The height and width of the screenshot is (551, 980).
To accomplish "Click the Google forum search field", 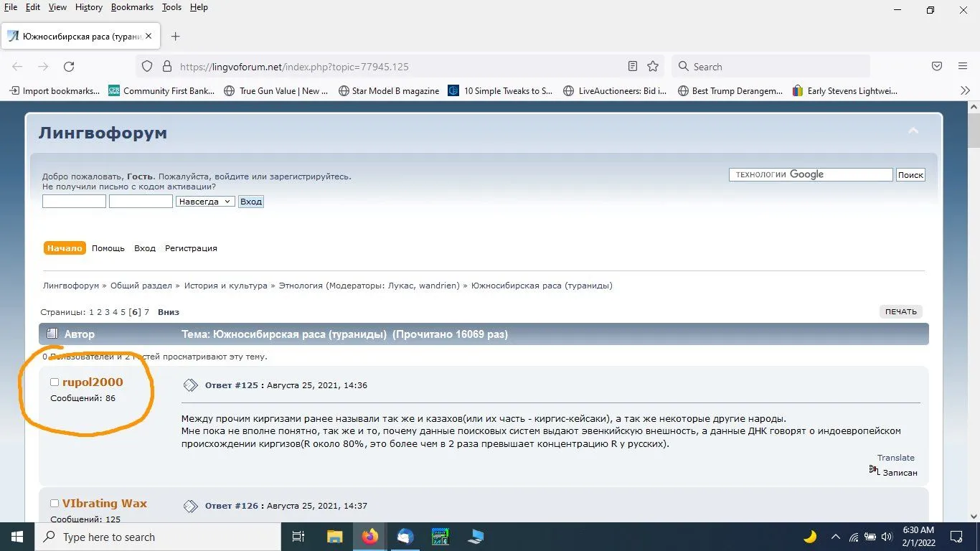I will (811, 174).
